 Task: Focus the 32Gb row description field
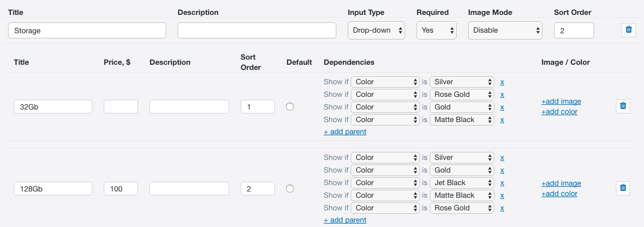click(189, 107)
